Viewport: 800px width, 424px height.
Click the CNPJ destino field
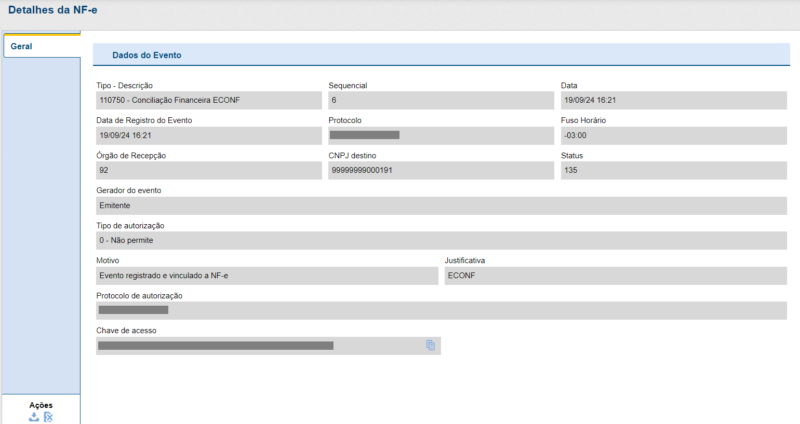click(x=441, y=170)
